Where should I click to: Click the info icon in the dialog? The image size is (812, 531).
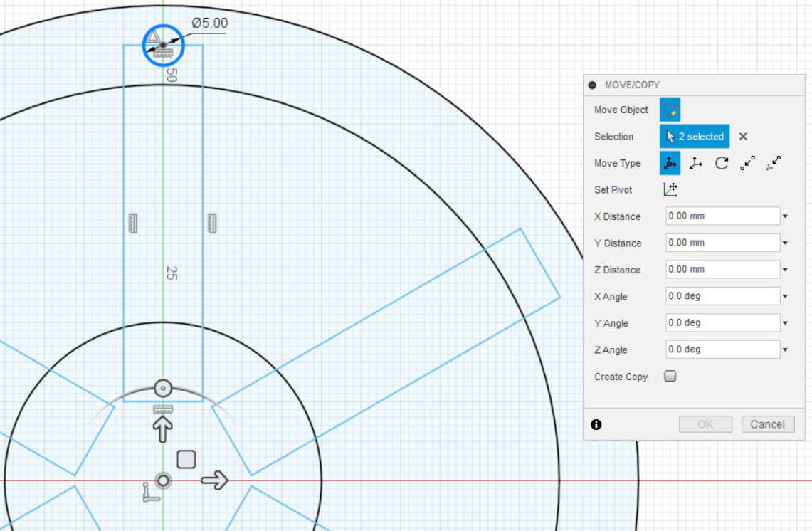tap(596, 424)
